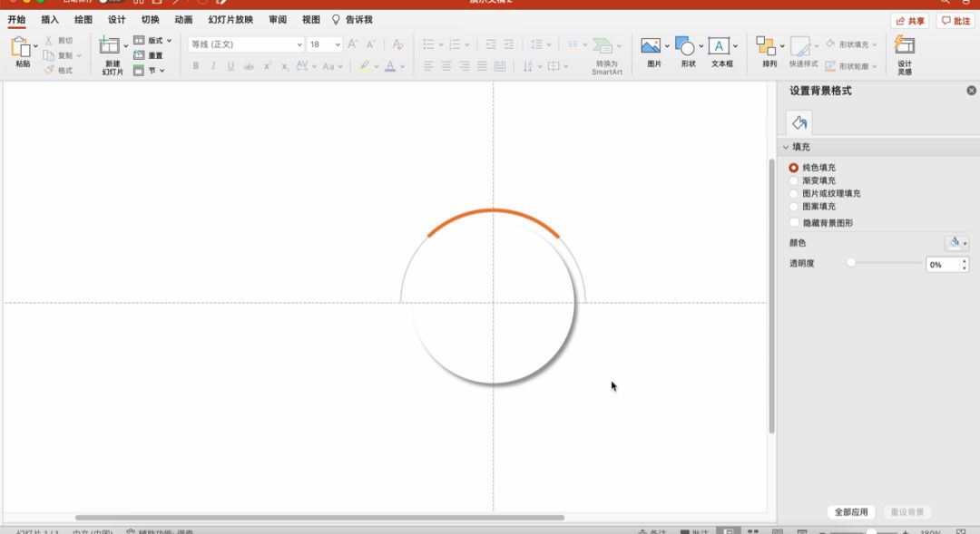
Task: Apply subscript formatting
Action: (284, 65)
